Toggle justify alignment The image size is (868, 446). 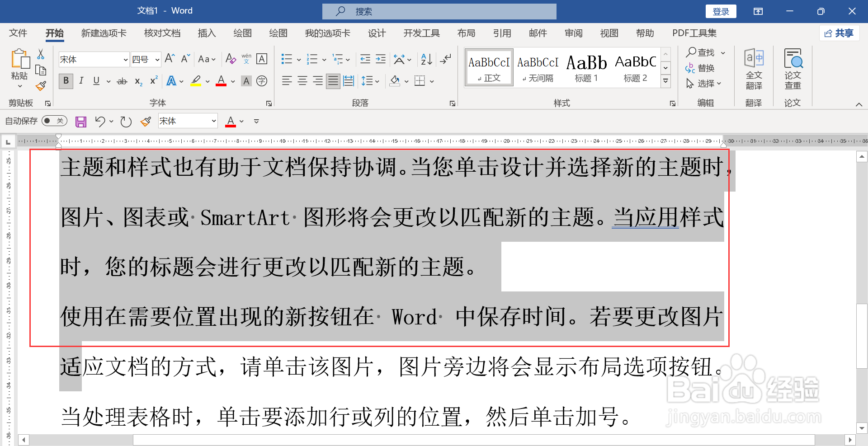point(333,81)
